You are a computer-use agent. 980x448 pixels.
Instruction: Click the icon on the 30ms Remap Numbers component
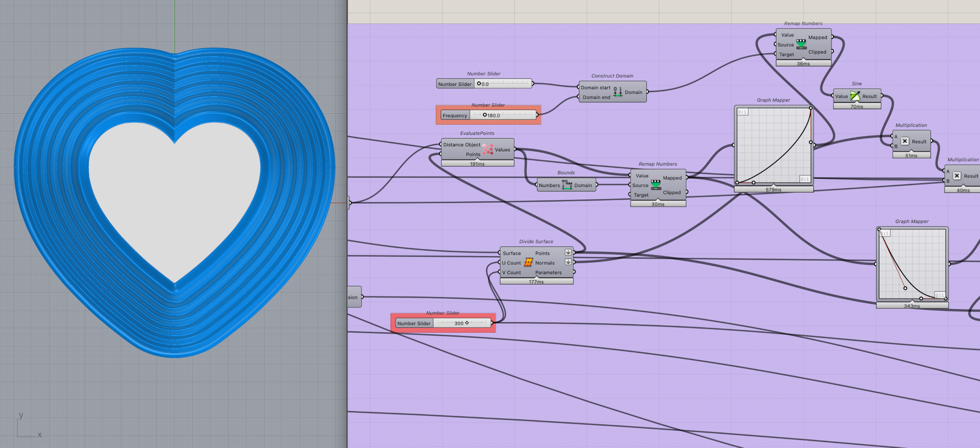(656, 185)
